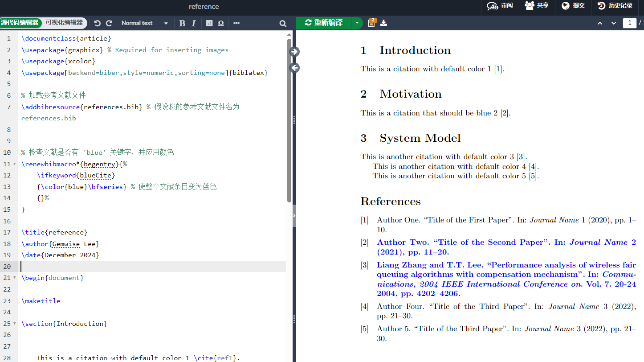Click line 18 \author{Gemwise Lee}

[x=60, y=244]
